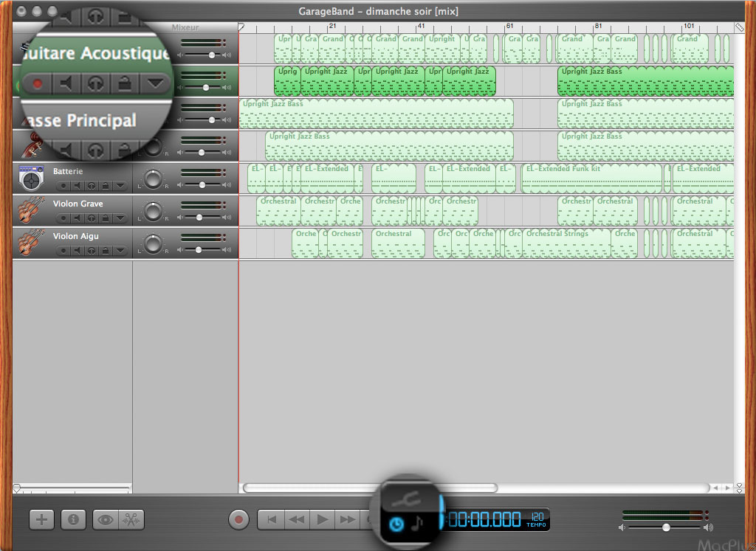Mute the Batterie track
Screen dimensions: 756x551
tap(77, 185)
